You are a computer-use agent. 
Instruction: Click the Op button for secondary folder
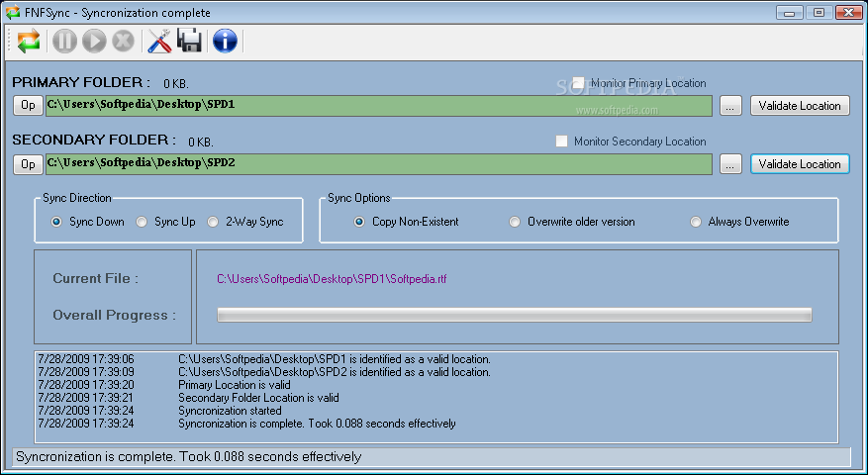pos(29,164)
